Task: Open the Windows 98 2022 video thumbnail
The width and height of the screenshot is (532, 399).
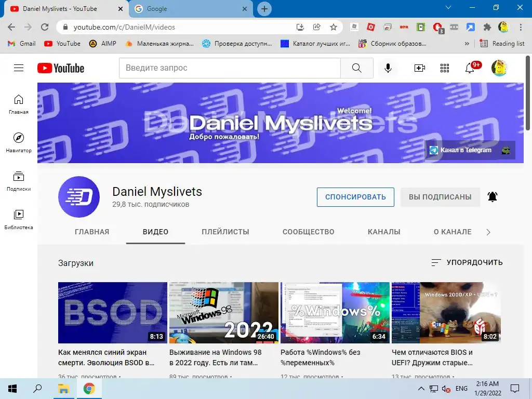Action: [224, 312]
